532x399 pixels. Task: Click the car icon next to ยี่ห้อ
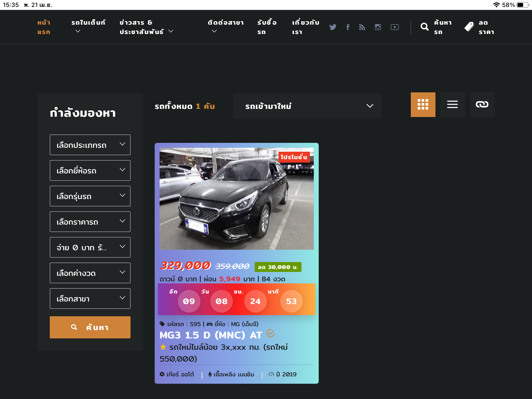click(x=210, y=324)
